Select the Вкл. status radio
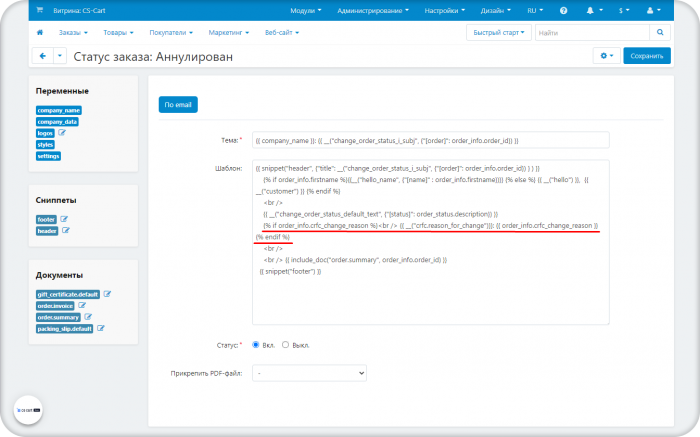 click(x=256, y=345)
